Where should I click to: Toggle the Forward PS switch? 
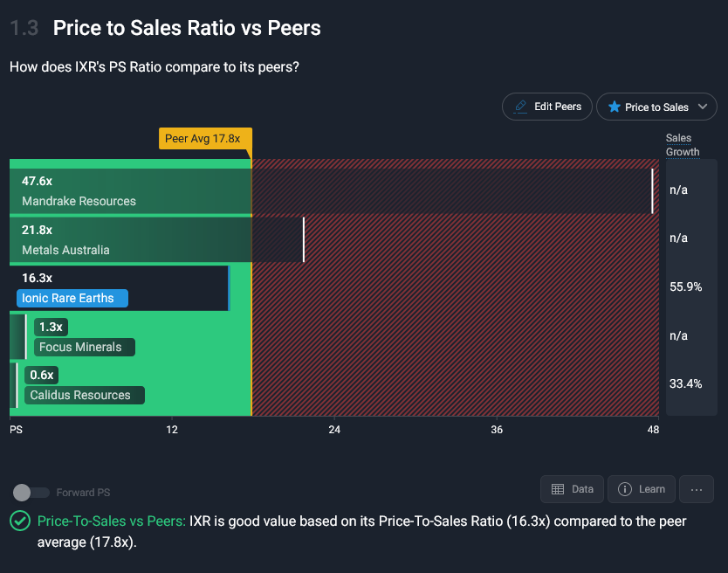31,493
